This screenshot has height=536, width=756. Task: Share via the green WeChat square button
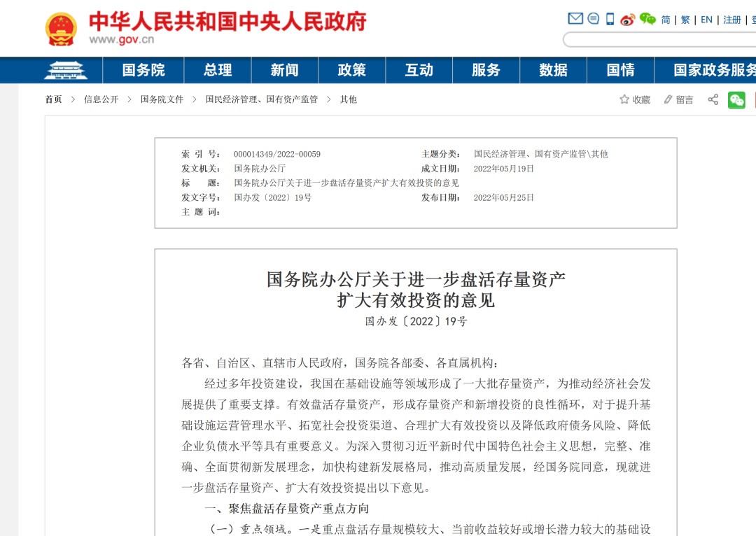(736, 99)
